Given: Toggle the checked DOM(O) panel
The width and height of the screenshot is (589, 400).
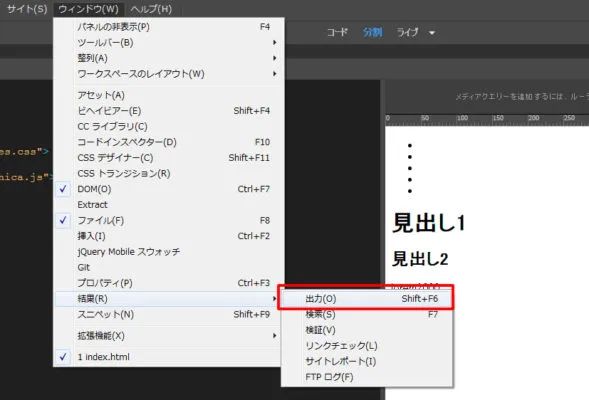Looking at the screenshot, I should 168,189.
